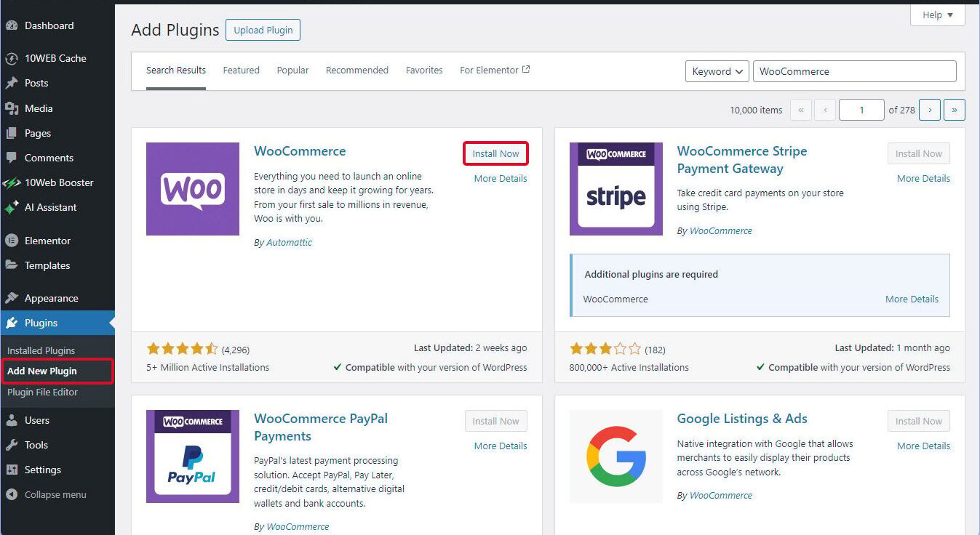Go to next page of results
The width and height of the screenshot is (980, 535).
pyautogui.click(x=929, y=110)
